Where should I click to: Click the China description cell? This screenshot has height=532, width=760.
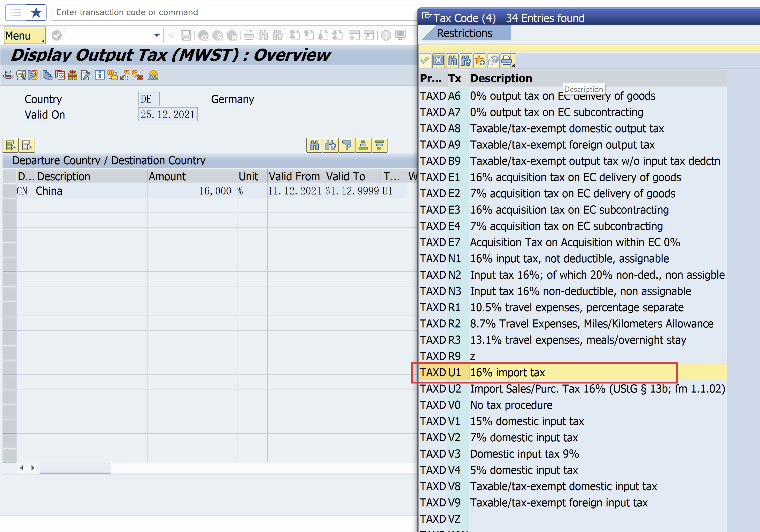(91, 191)
